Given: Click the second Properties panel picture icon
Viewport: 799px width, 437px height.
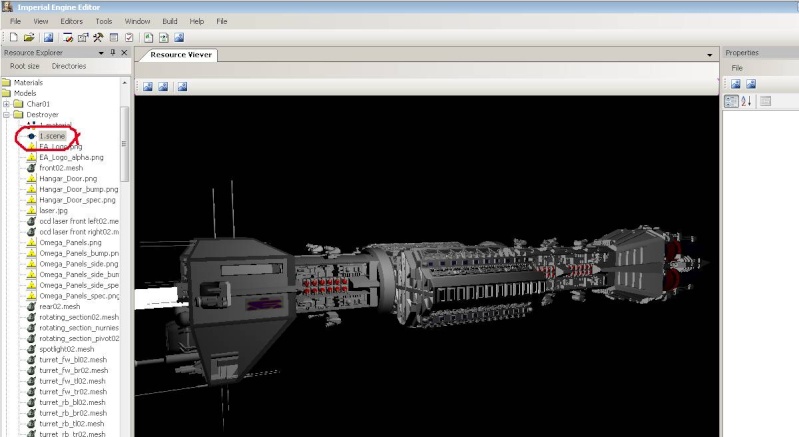Looking at the screenshot, I should (751, 84).
